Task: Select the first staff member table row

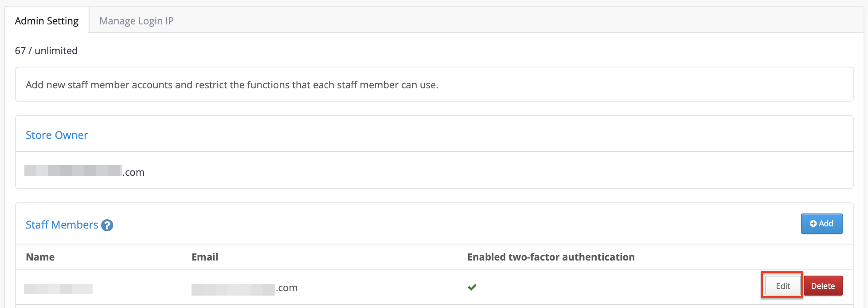Action: coord(434,287)
